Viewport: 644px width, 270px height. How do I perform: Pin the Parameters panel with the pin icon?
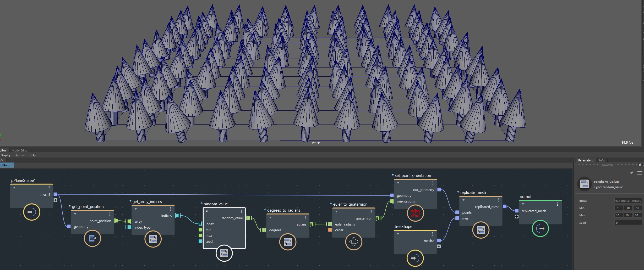pos(631,173)
